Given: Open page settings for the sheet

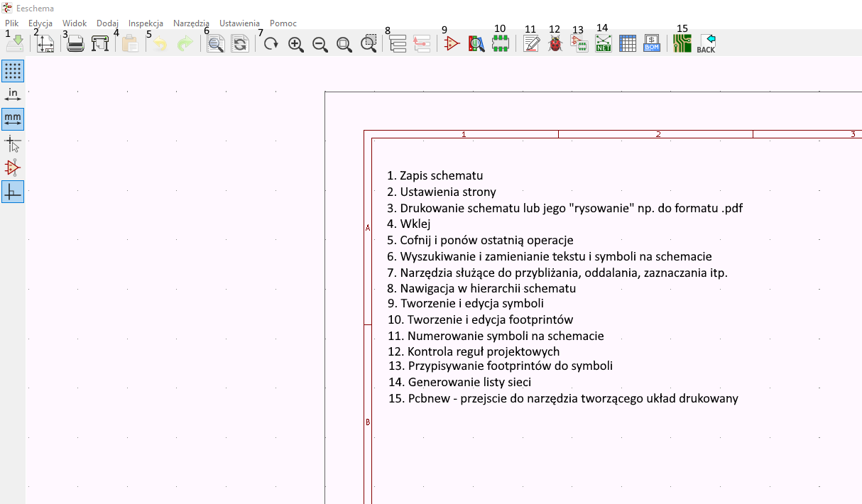Looking at the screenshot, I should [45, 44].
